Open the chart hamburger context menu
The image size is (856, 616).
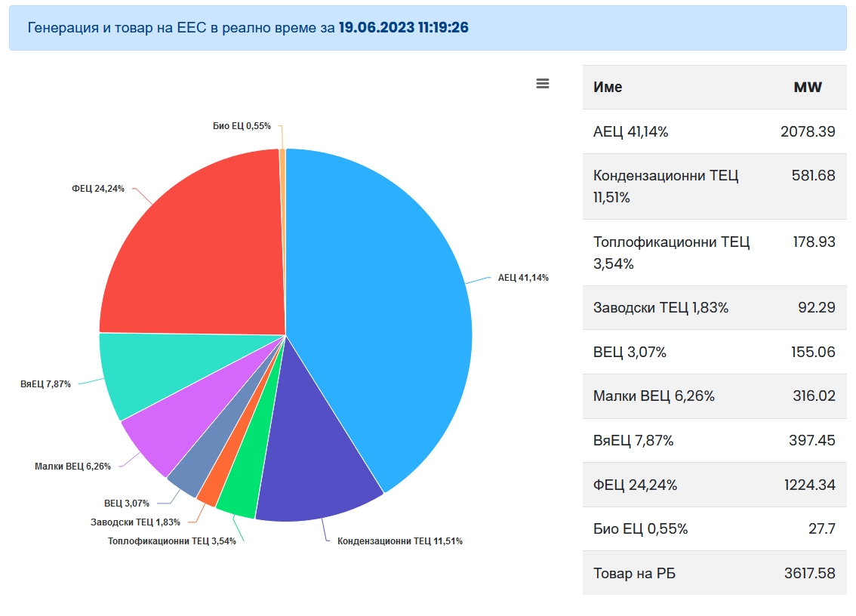[542, 84]
